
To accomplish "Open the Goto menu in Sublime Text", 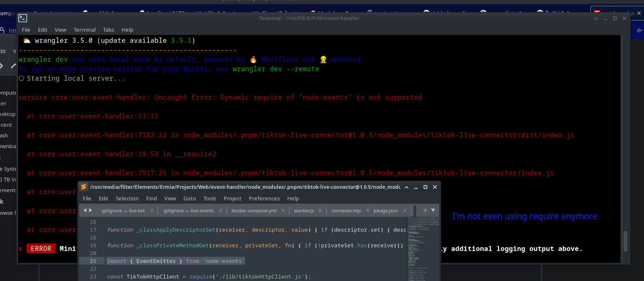I will (190, 198).
